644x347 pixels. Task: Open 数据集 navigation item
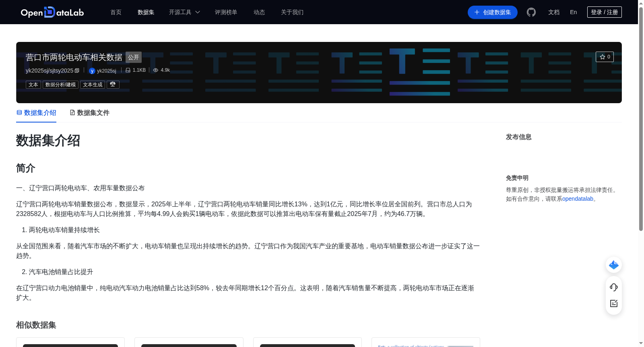[x=146, y=12]
